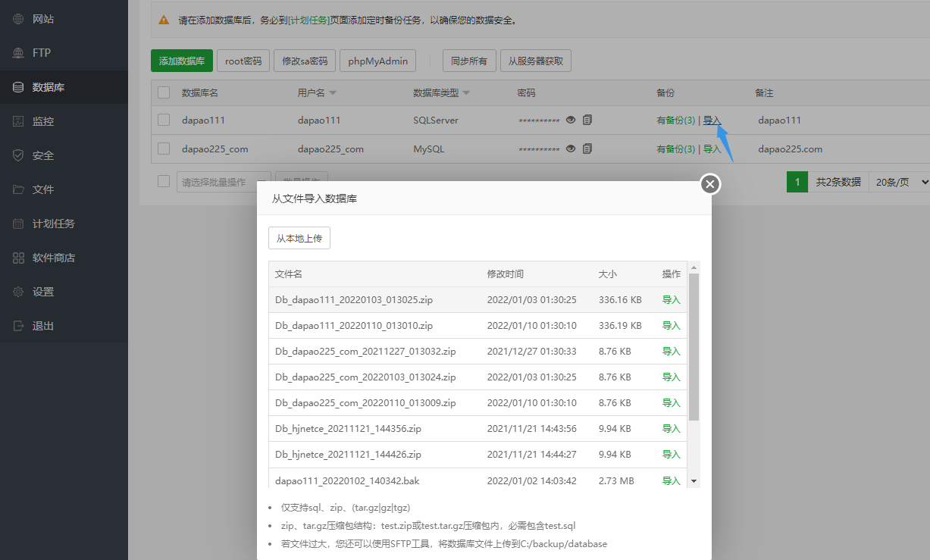Viewport: 930px width, 560px height.
Task: Click the folder icon beside 文件
Action: coord(19,189)
